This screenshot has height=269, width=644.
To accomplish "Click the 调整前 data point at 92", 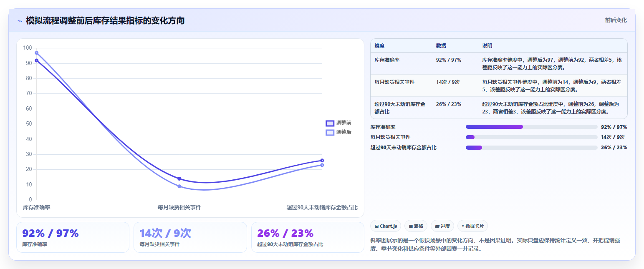I will point(37,60).
